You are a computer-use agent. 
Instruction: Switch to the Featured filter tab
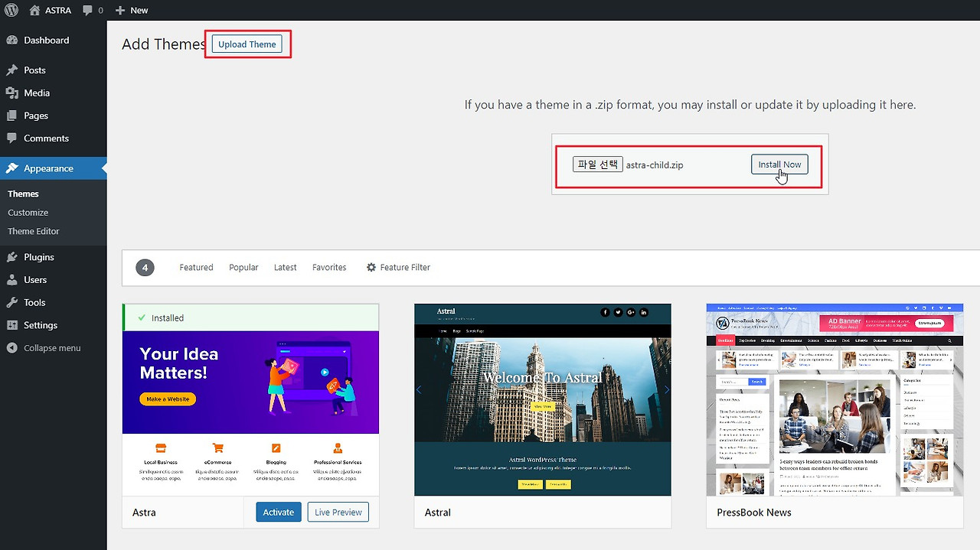196,267
